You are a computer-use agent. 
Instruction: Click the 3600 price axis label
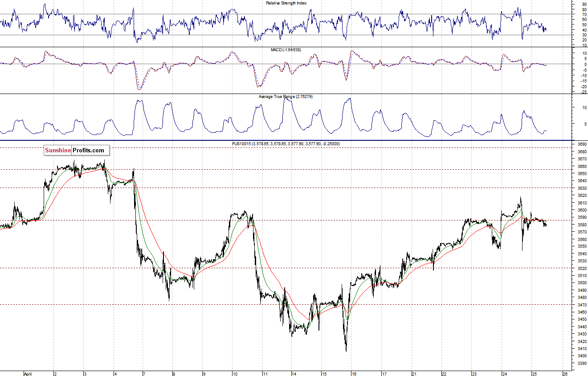coord(581,210)
